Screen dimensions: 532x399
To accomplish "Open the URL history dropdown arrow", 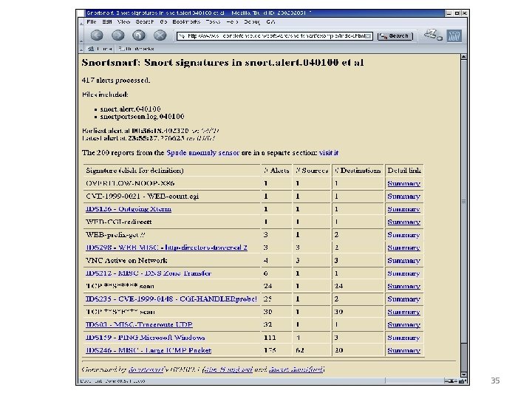I will pyautogui.click(x=369, y=36).
